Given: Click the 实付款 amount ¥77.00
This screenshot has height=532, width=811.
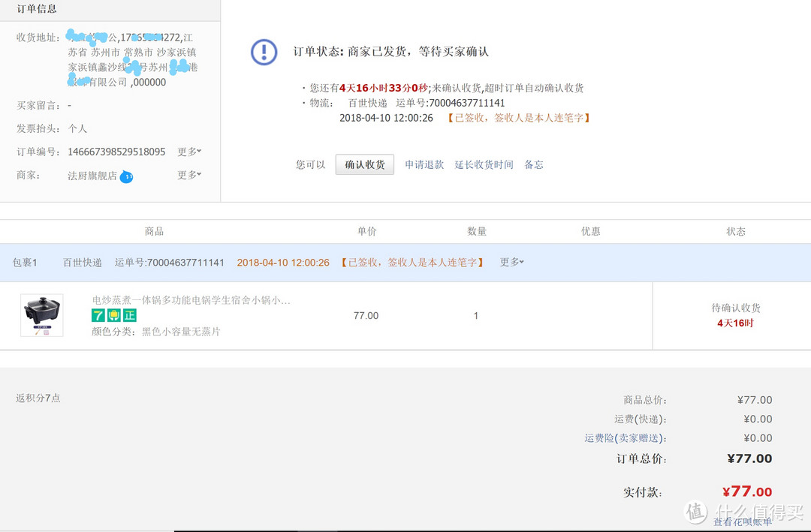Looking at the screenshot, I should pyautogui.click(x=747, y=491).
